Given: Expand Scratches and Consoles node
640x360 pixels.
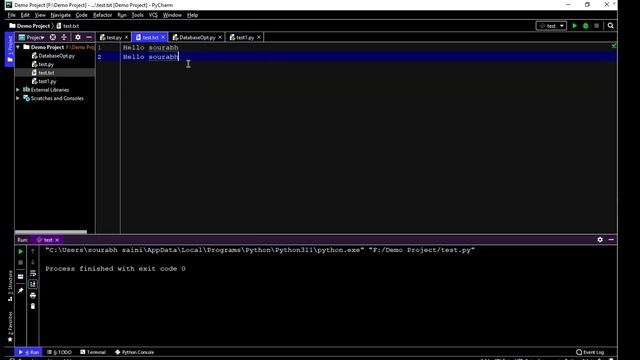Looking at the screenshot, I should 18,98.
